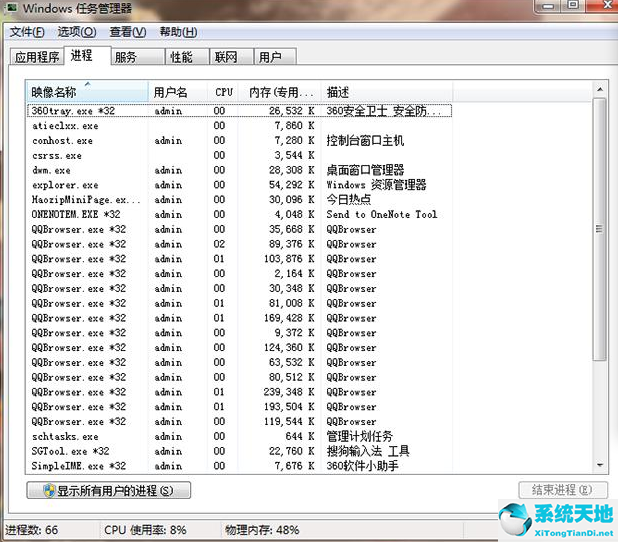The height and width of the screenshot is (542, 618).
Task: Click the 结束进程(E) button
Action: (x=562, y=490)
